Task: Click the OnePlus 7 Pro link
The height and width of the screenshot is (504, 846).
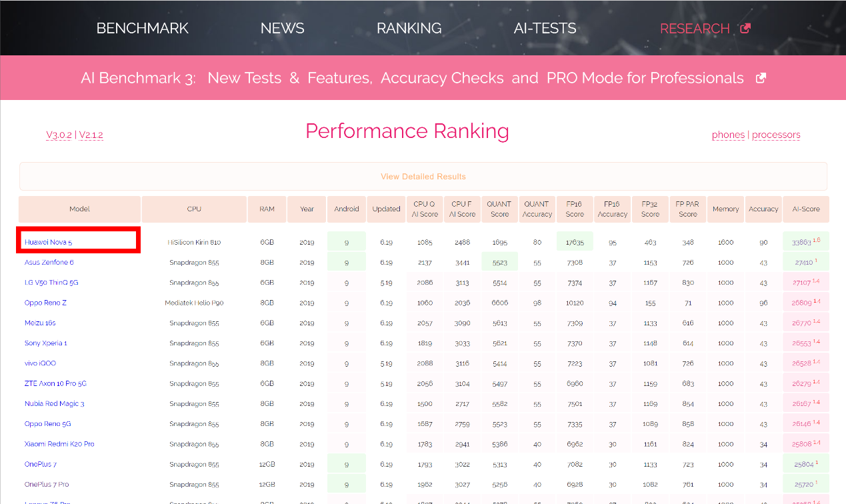Action: [x=47, y=484]
